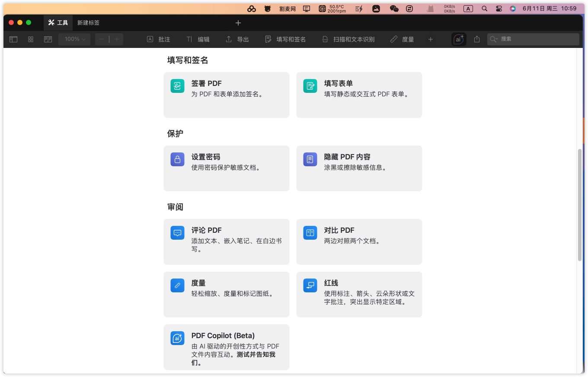The height and width of the screenshot is (377, 588).
Task: Open the 设置密码 lock tool
Action: (226, 168)
